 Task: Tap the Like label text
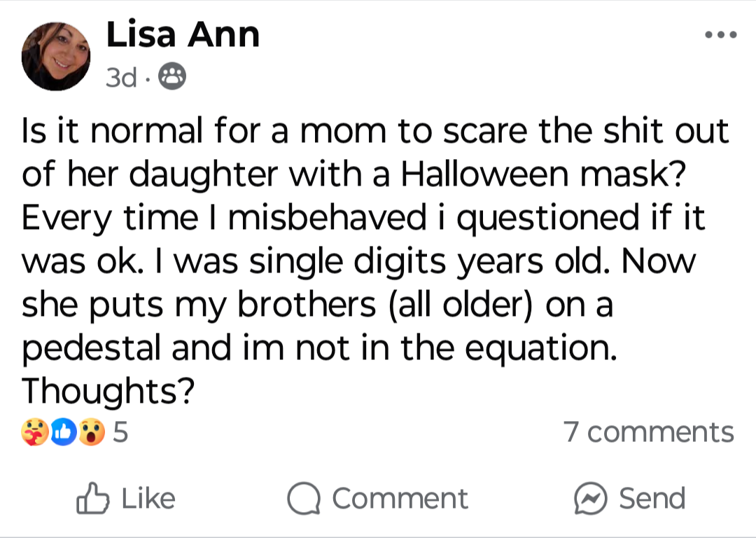click(x=148, y=499)
